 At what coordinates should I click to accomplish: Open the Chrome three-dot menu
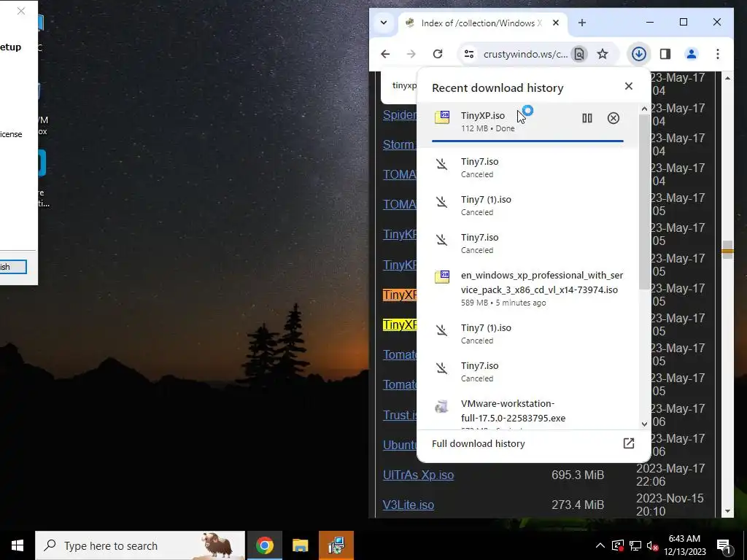[x=718, y=54]
